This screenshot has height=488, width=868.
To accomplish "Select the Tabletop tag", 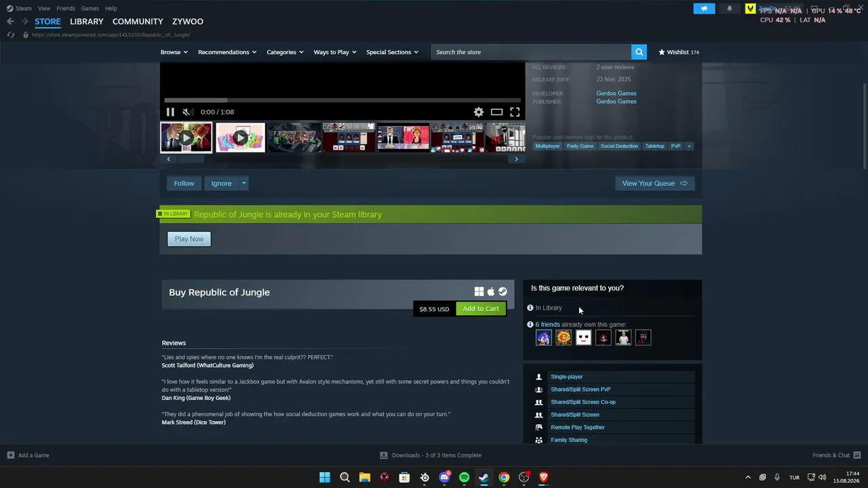I will (x=654, y=146).
